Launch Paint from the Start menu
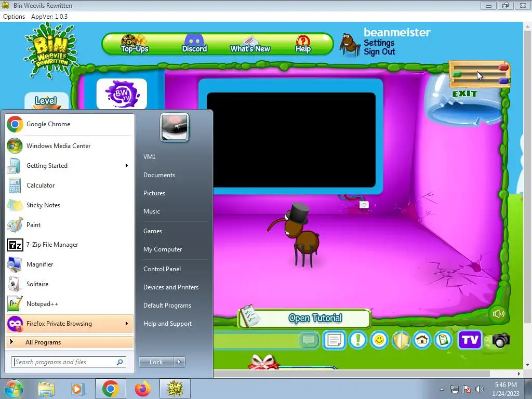This screenshot has height=399, width=532. [x=70, y=224]
